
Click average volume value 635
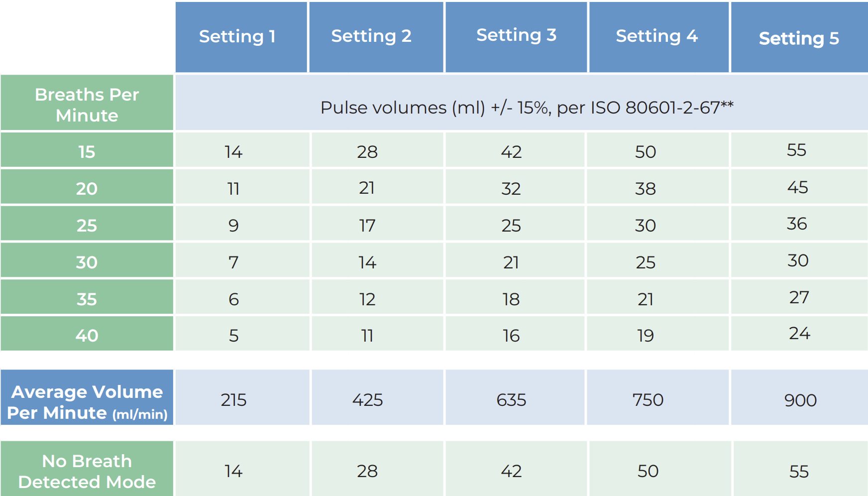click(511, 400)
